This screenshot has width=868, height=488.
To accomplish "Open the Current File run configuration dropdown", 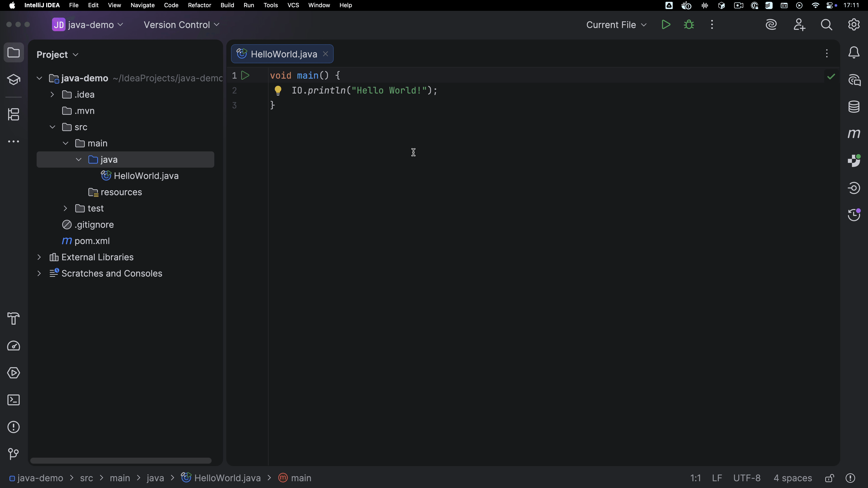I will click(616, 25).
